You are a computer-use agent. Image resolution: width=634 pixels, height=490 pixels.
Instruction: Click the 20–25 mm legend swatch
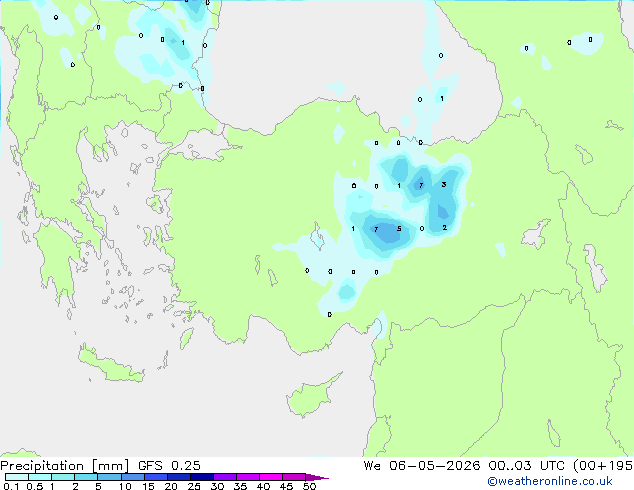pos(178,477)
